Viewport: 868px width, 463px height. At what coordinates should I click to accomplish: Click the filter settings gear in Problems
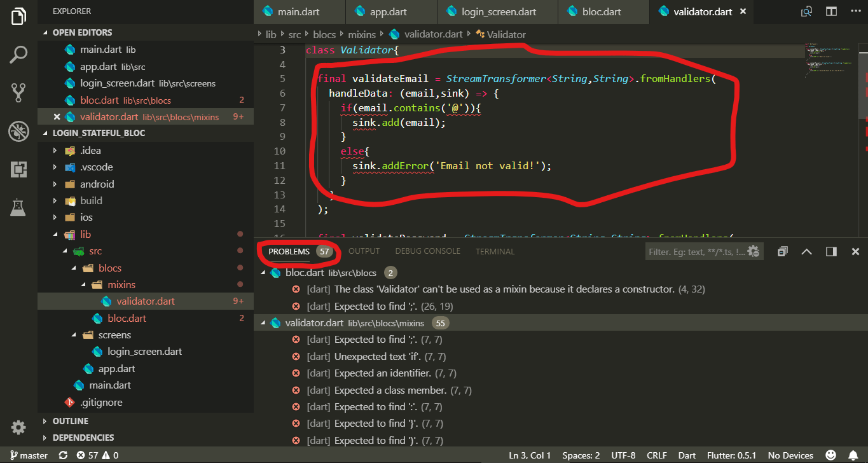click(754, 251)
